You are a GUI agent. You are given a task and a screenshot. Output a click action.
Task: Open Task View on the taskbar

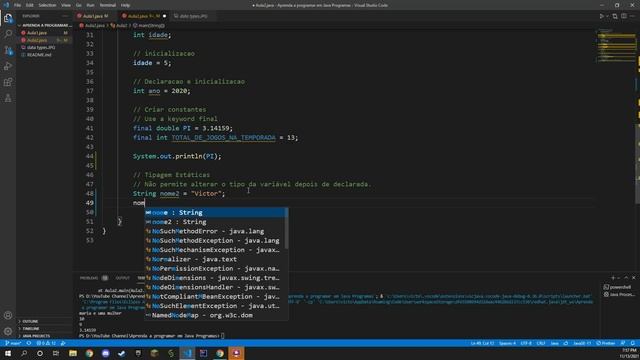click(56, 353)
